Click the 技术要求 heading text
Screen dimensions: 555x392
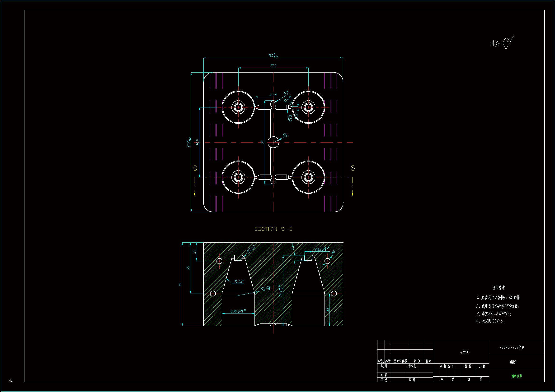[499, 288]
